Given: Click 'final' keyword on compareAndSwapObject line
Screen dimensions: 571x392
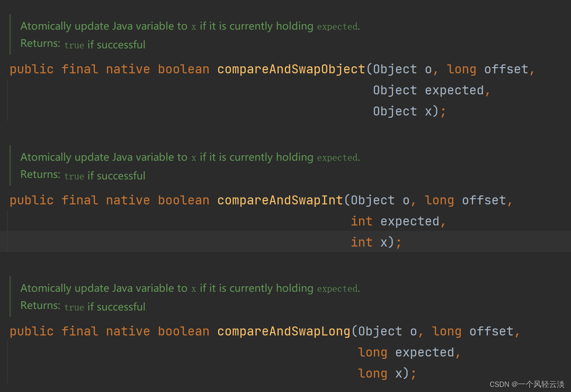Looking at the screenshot, I should [x=80, y=69].
